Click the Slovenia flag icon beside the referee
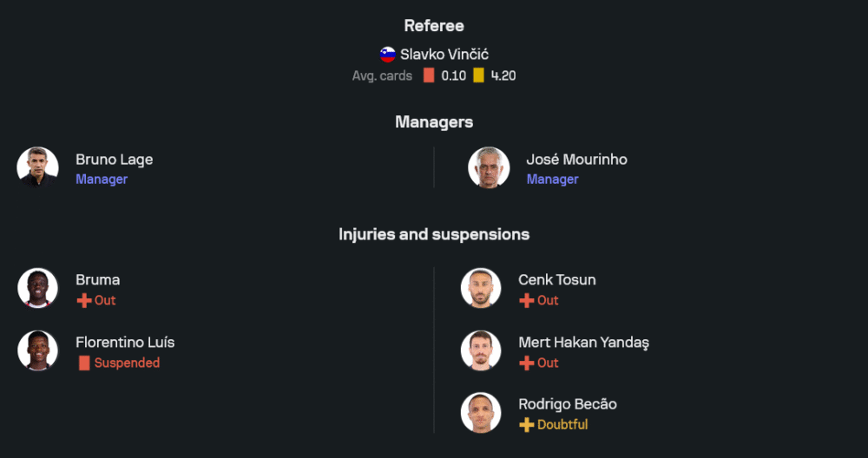The height and width of the screenshot is (458, 868). point(388,54)
